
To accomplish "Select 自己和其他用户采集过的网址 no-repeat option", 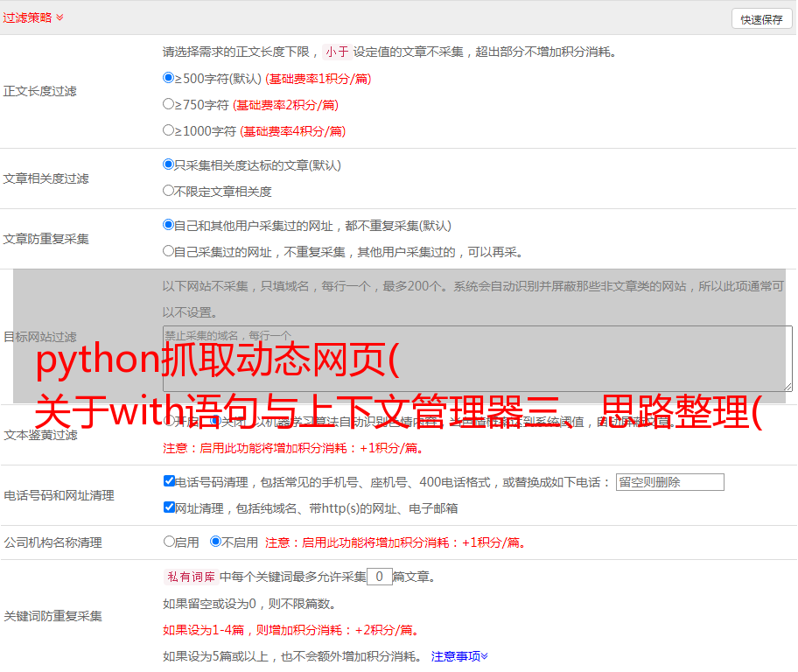I will point(168,225).
